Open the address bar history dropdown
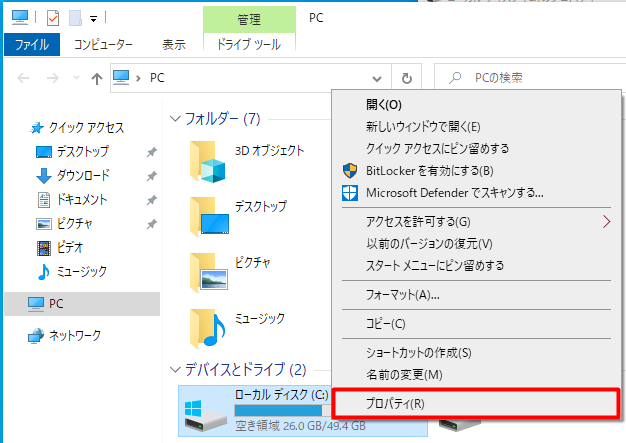Image resolution: width=626 pixels, height=443 pixels. 377,78
